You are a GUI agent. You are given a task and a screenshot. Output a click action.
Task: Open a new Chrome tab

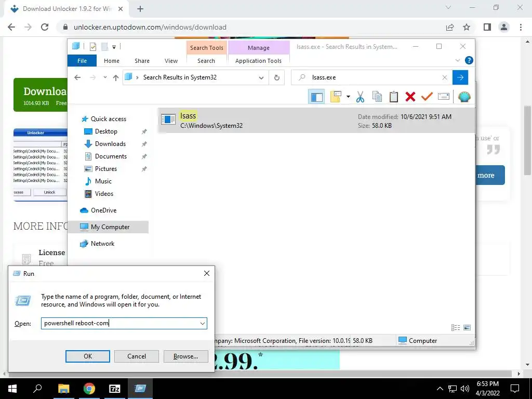[x=140, y=9]
